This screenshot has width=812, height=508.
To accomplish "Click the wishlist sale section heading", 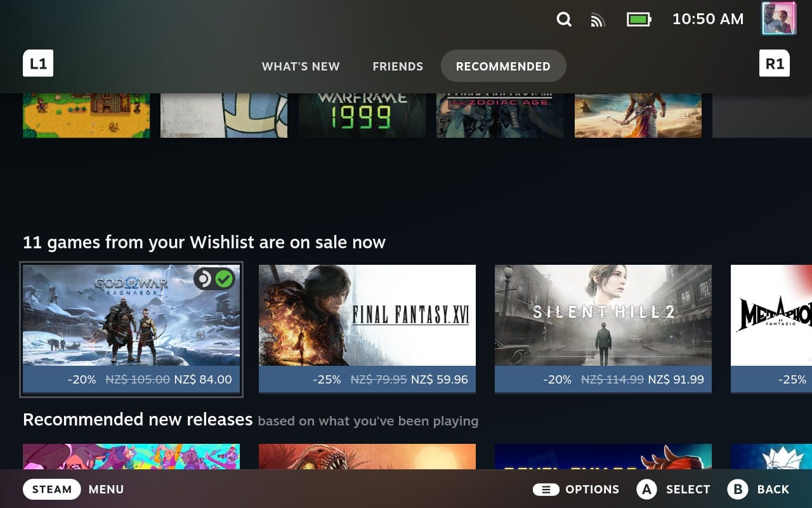I will tap(204, 243).
